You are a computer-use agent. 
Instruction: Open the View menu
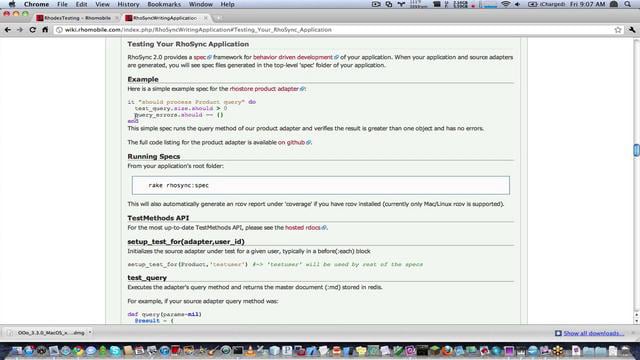pos(102,4)
